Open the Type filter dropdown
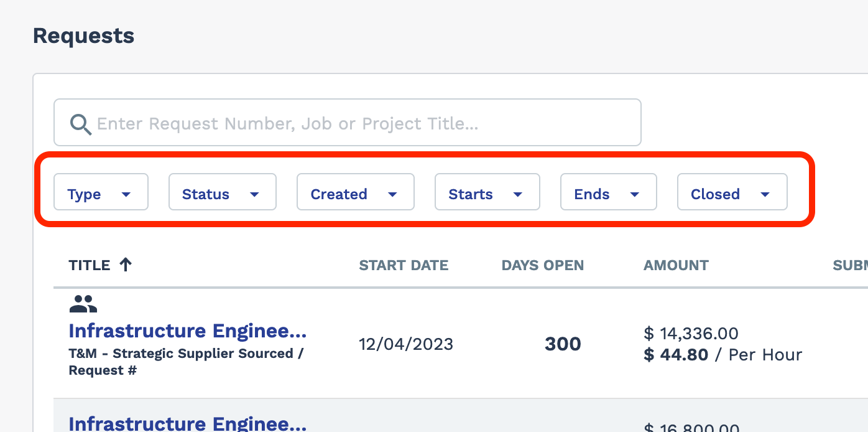Image resolution: width=868 pixels, height=432 pixels. (101, 194)
